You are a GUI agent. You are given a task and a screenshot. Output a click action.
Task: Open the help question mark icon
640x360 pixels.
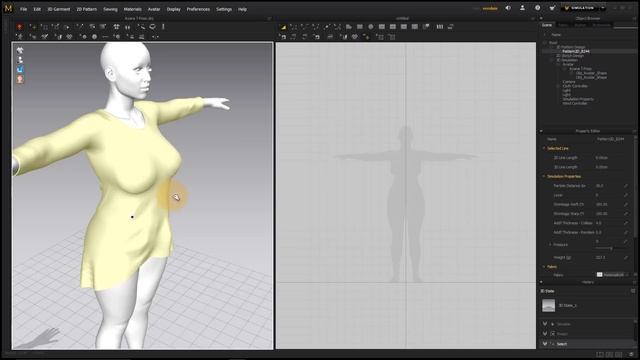point(538,8)
